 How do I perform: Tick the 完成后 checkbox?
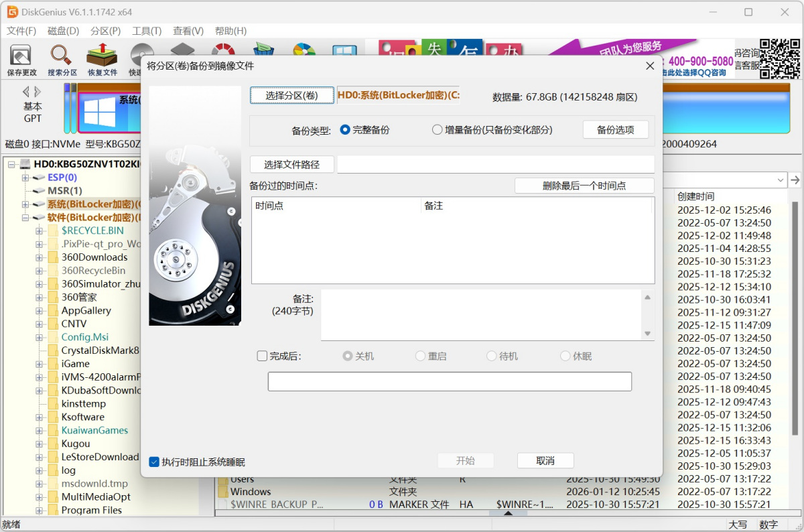263,356
